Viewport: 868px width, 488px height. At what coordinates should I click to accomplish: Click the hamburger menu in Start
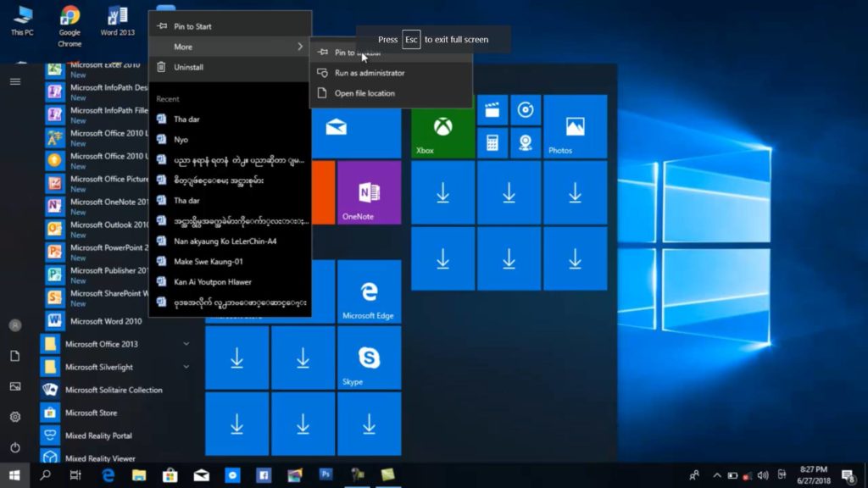click(x=15, y=81)
